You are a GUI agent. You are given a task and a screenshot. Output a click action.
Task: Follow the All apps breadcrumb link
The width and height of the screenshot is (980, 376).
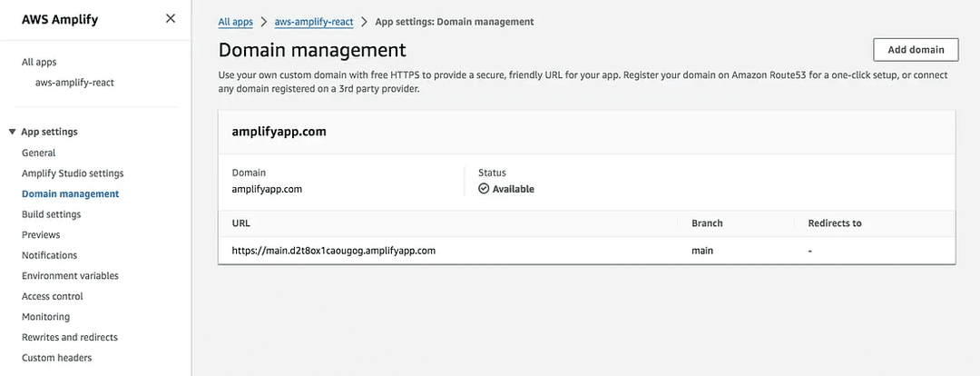[x=236, y=22]
